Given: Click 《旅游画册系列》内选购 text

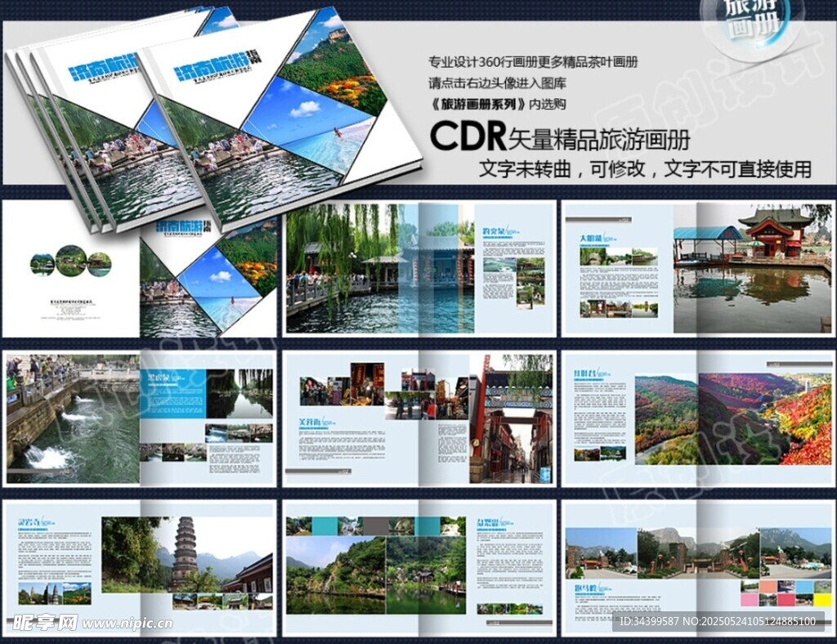Looking at the screenshot, I should [497, 104].
